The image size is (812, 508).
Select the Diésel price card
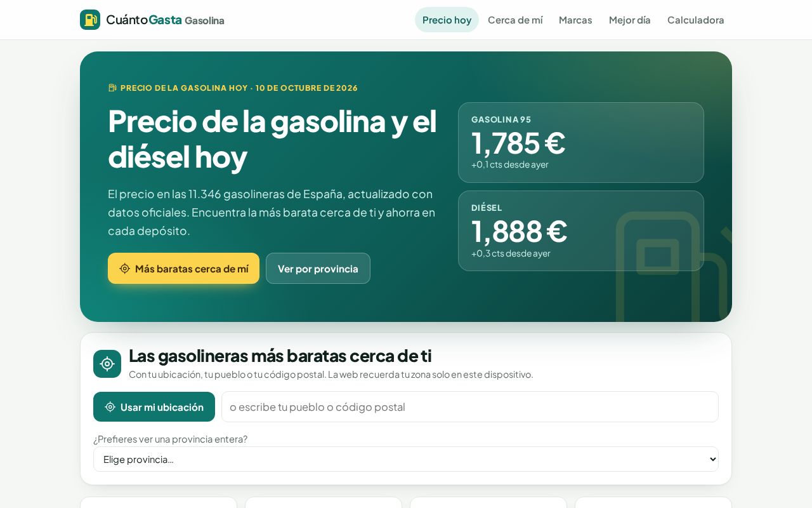(x=581, y=231)
